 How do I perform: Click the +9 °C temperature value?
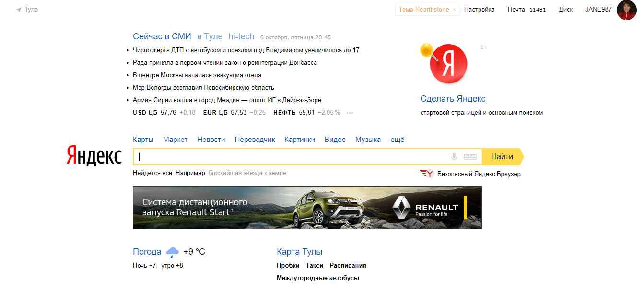click(194, 252)
